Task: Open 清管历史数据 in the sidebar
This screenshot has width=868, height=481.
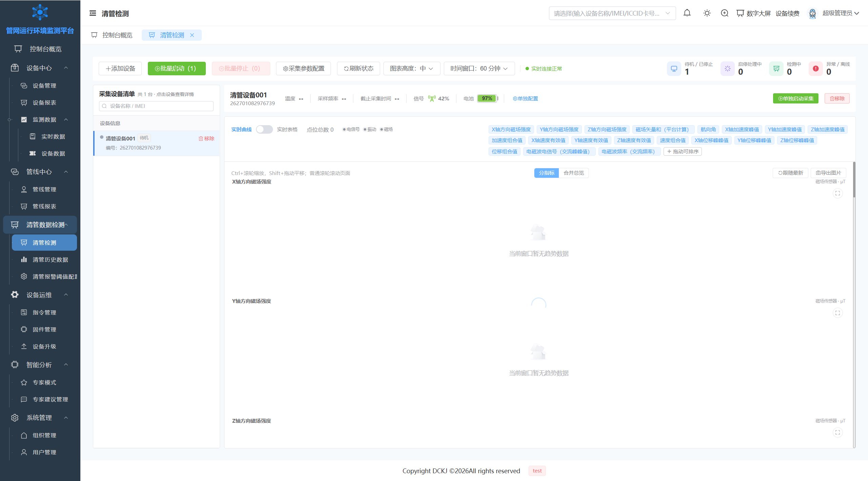Action: coord(44,259)
